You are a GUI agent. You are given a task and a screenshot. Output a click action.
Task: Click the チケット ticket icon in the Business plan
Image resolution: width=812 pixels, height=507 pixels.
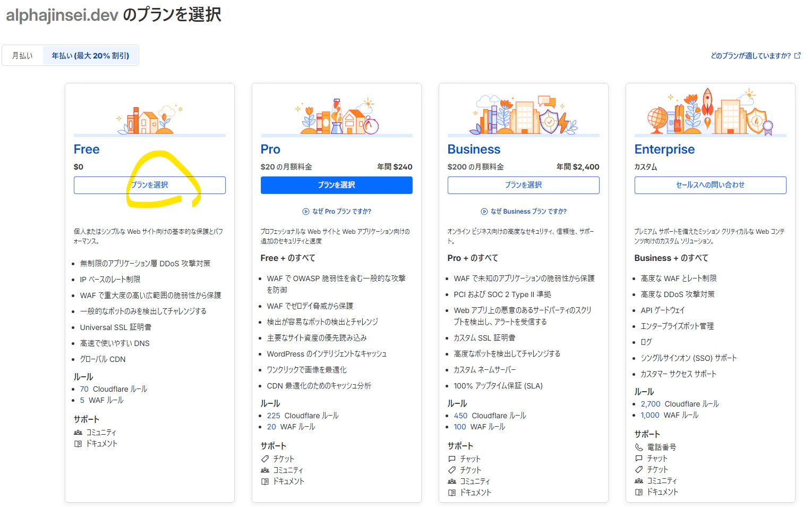[452, 470]
